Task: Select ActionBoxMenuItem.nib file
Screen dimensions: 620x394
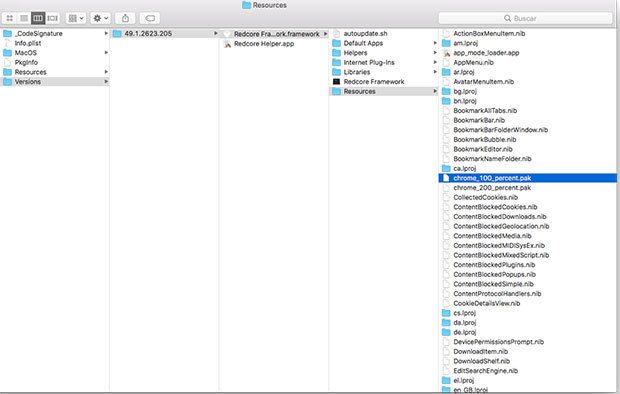Action: (x=528, y=34)
